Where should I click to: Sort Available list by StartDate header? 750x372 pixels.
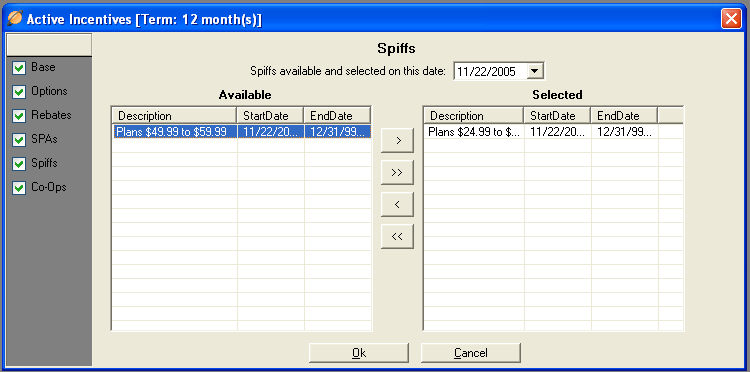[271, 116]
